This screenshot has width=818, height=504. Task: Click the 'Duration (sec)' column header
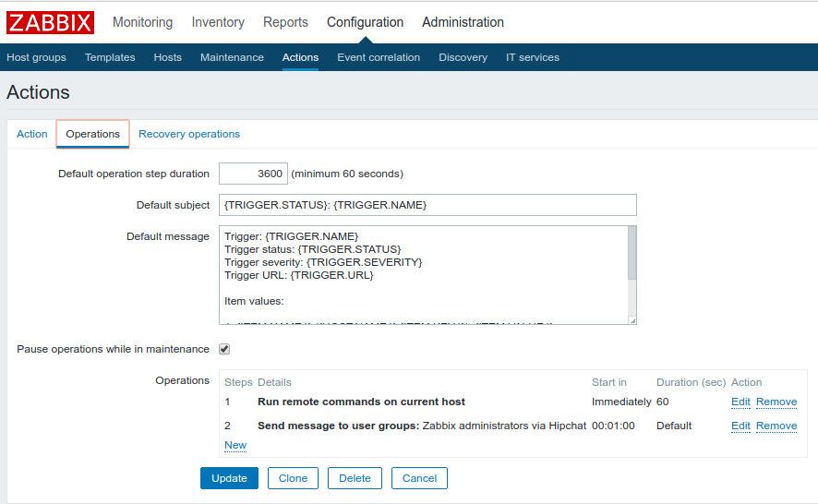(692, 382)
